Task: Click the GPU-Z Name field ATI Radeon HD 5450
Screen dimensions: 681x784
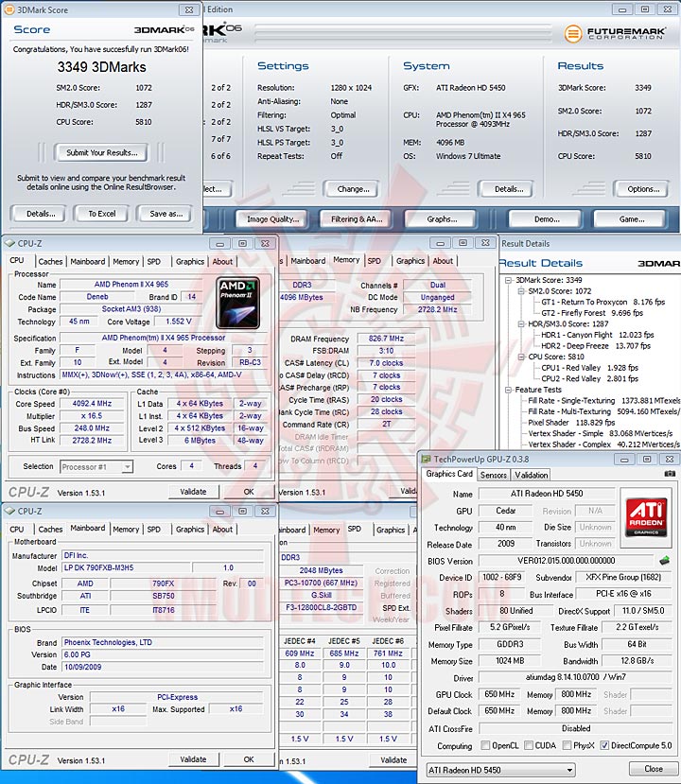Action: (547, 494)
